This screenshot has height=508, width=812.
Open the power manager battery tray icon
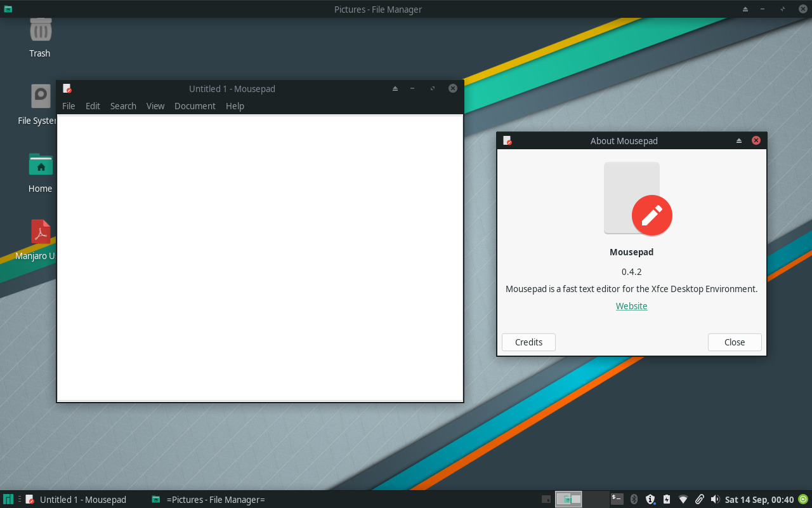tap(667, 499)
